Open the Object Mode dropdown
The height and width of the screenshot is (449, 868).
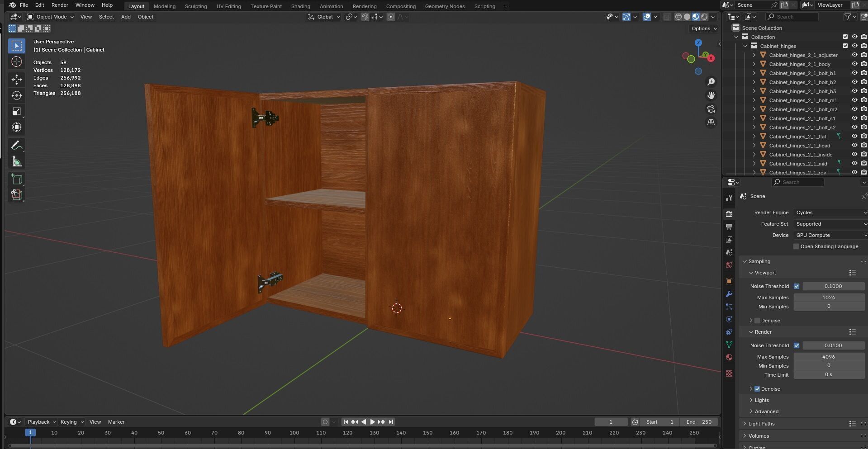click(x=50, y=17)
